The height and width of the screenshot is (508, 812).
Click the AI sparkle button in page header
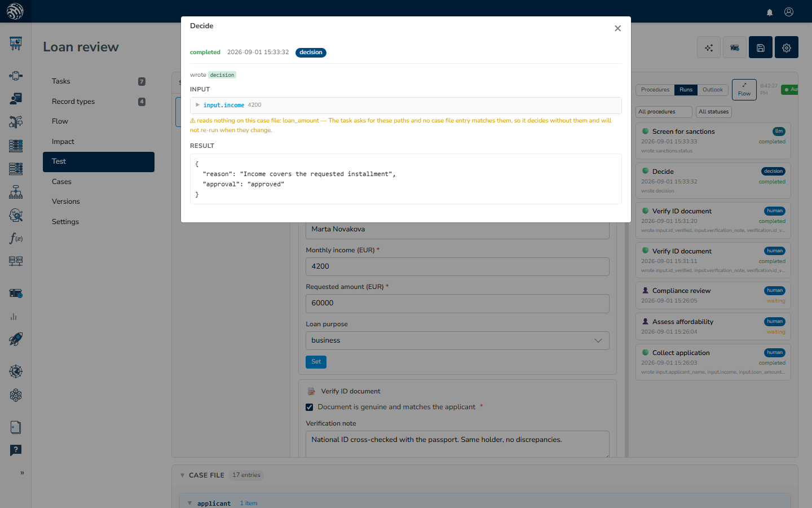pos(709,47)
